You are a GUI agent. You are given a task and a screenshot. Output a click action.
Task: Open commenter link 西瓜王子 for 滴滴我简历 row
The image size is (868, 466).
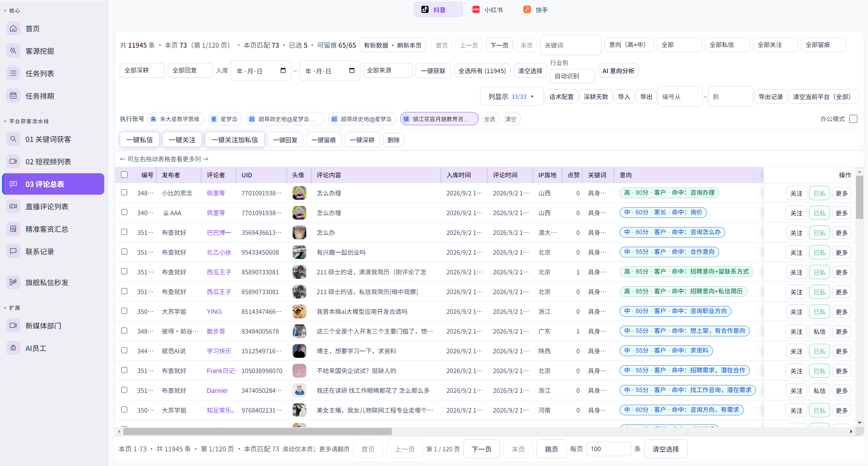click(219, 272)
